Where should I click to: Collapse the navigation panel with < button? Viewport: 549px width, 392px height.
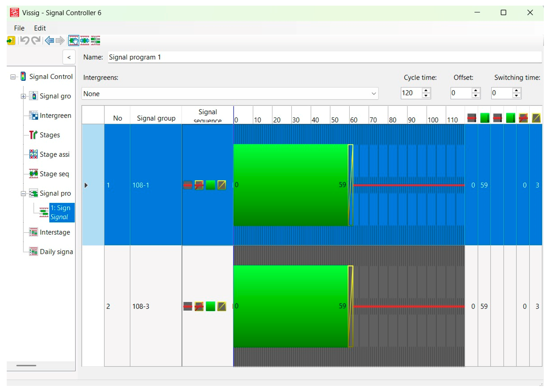[x=69, y=57]
